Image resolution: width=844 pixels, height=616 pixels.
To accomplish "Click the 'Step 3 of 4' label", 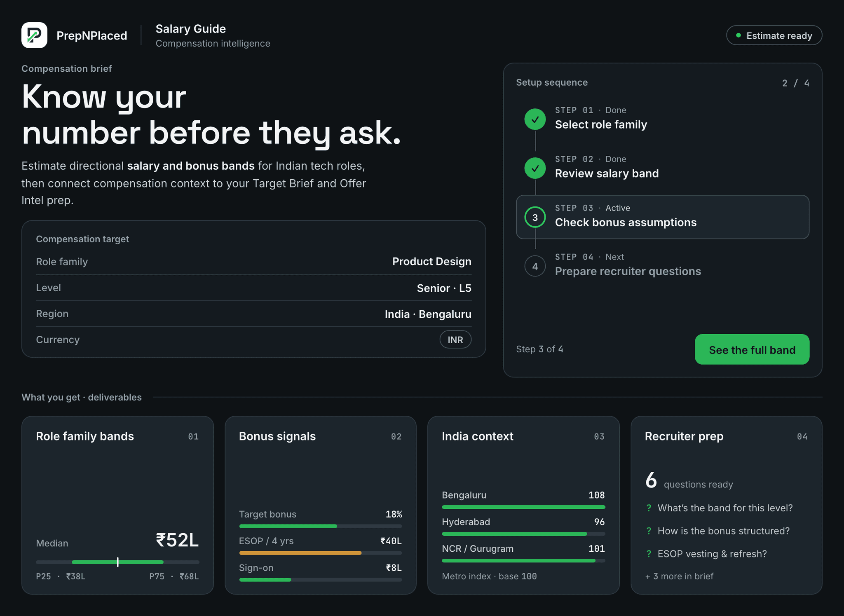I will [539, 349].
